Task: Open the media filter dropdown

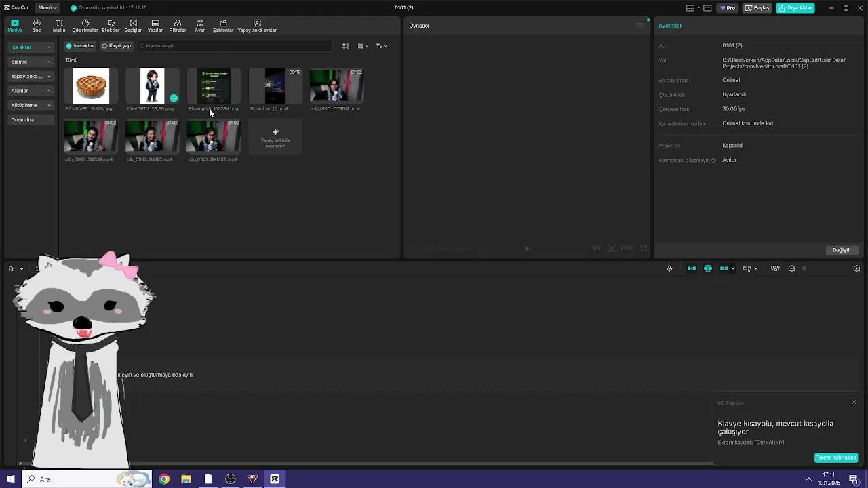Action: pos(381,46)
